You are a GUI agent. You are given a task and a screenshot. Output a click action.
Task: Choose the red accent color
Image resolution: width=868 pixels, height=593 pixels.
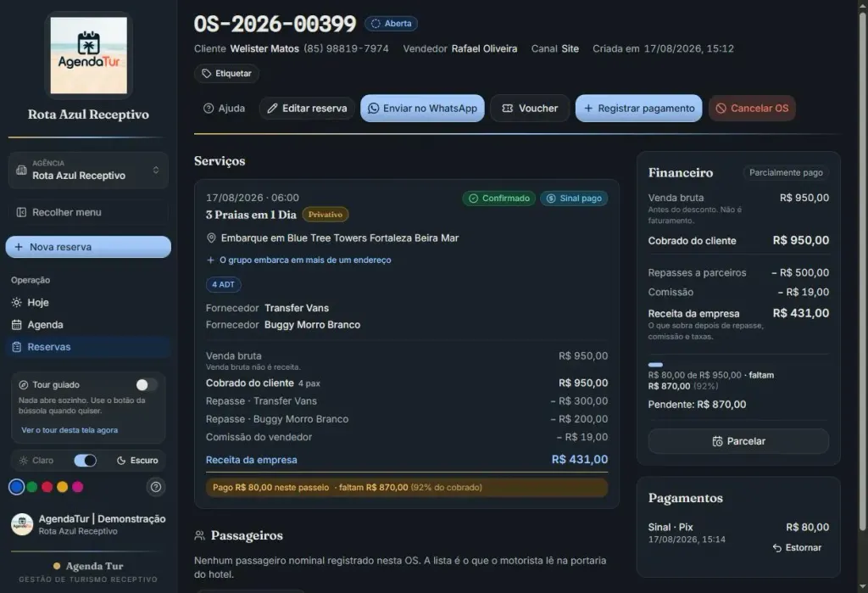click(x=47, y=487)
